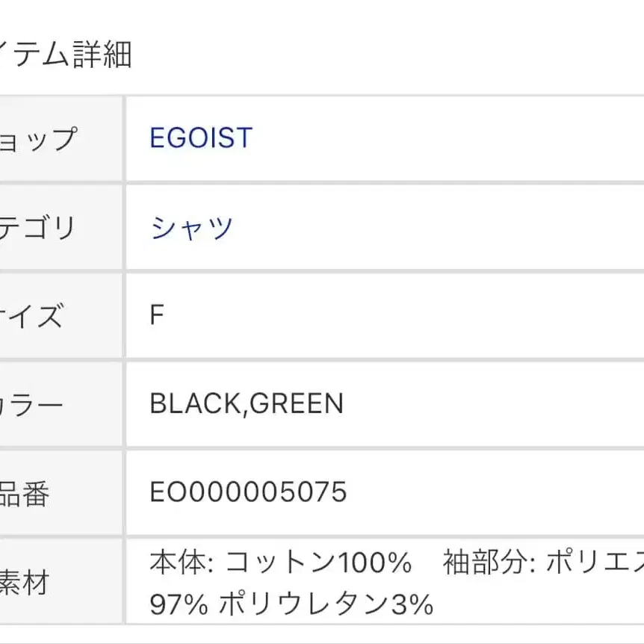Click the word GREEN in color row
The width and height of the screenshot is (644, 644).
[x=297, y=404]
